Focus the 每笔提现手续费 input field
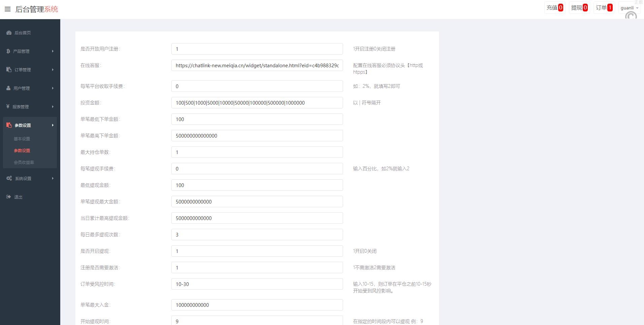The width and height of the screenshot is (644, 325). [257, 169]
